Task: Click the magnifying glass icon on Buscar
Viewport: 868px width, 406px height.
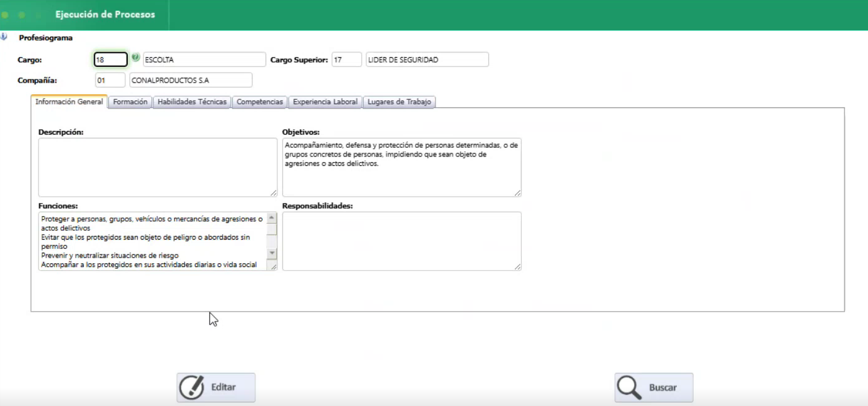Action: click(629, 387)
